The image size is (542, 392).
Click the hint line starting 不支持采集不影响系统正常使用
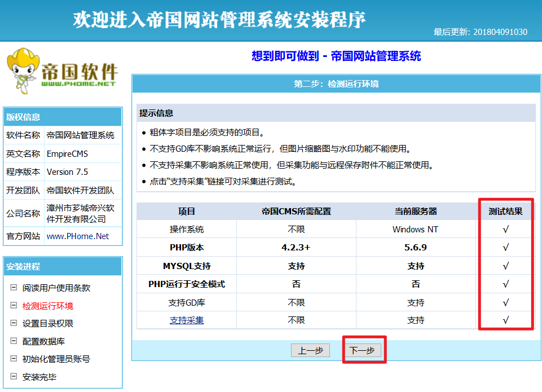(292, 165)
